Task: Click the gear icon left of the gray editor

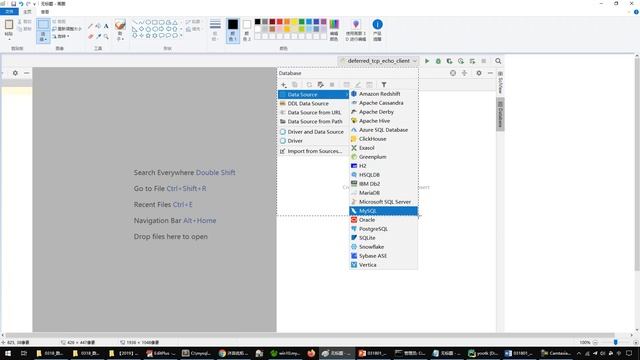Action: [x=15, y=73]
